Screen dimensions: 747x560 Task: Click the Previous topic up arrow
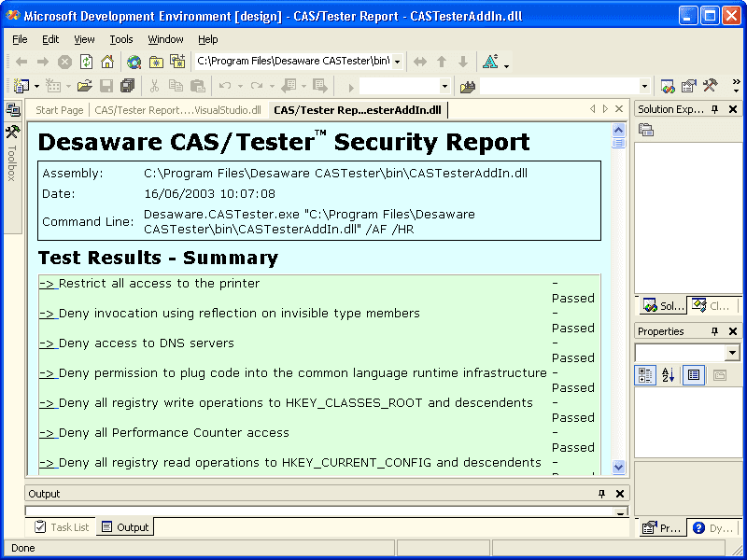442,62
